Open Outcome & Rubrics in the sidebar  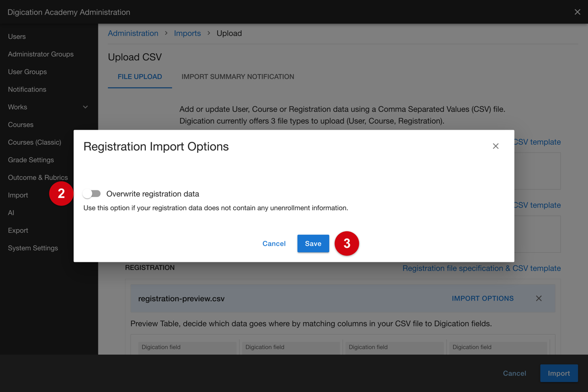(38, 178)
